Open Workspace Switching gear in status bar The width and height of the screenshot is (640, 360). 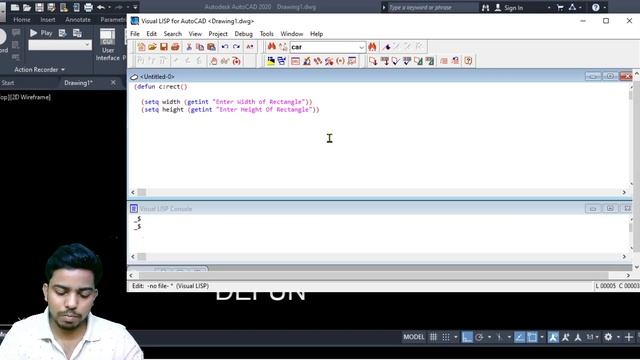tap(608, 337)
